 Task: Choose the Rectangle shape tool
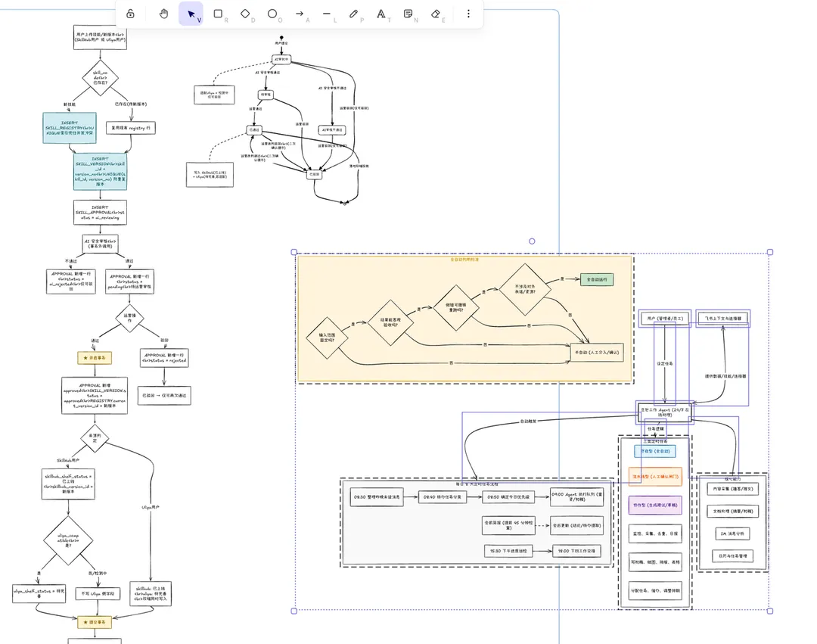218,14
